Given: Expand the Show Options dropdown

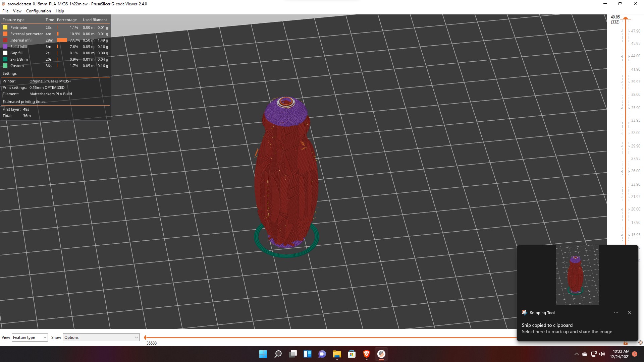Looking at the screenshot, I should tap(101, 338).
